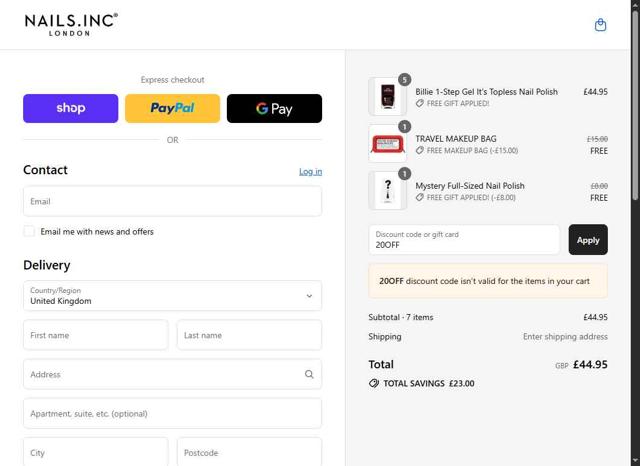This screenshot has height=466, width=640.
Task: Click quantity badge 5 on Billie polish
Action: [x=404, y=80]
